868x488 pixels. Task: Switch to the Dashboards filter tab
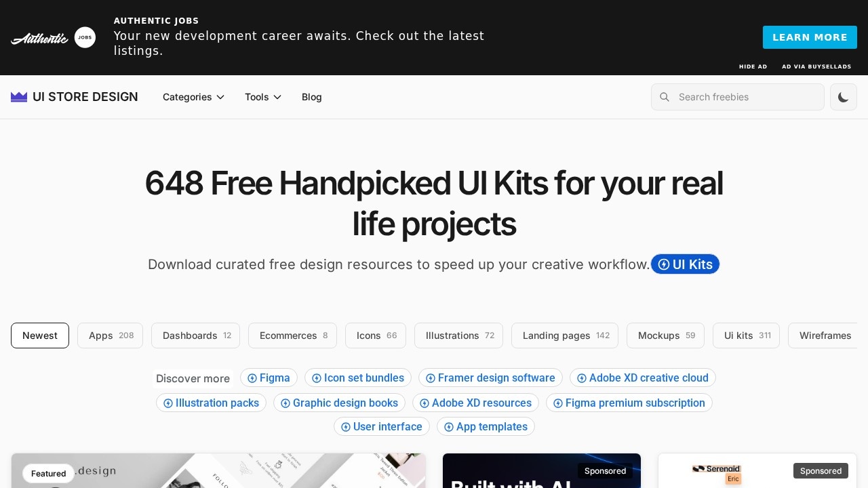[195, 335]
